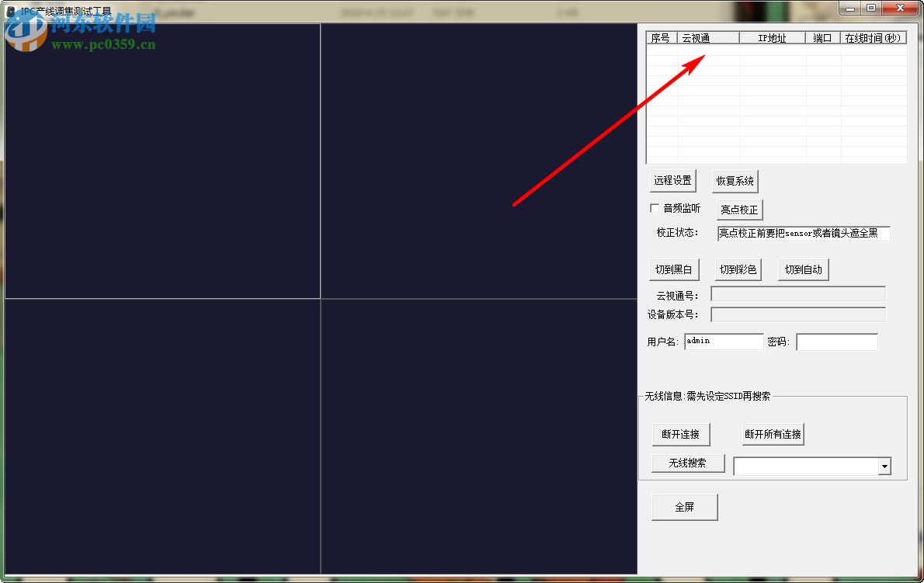The height and width of the screenshot is (583, 924).
Task: Enter full screen using 全屏 button
Action: click(684, 506)
